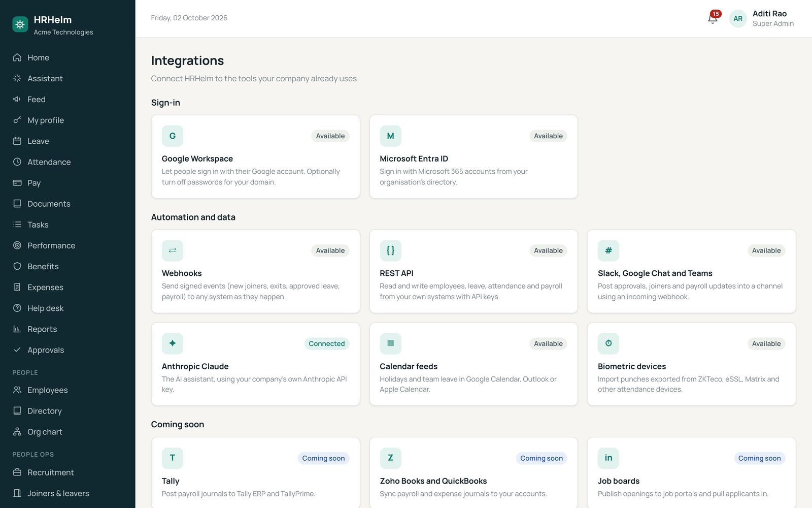Open the Assistant page
The width and height of the screenshot is (812, 508).
point(67,78)
